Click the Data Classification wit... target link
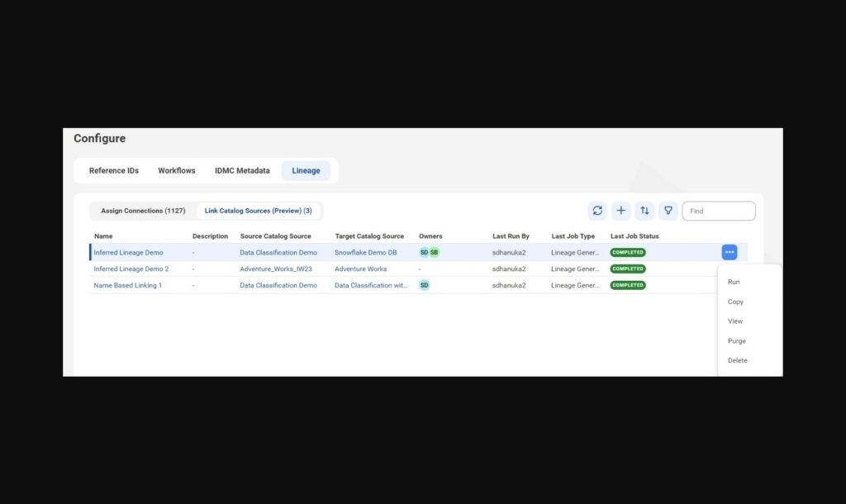 371,285
